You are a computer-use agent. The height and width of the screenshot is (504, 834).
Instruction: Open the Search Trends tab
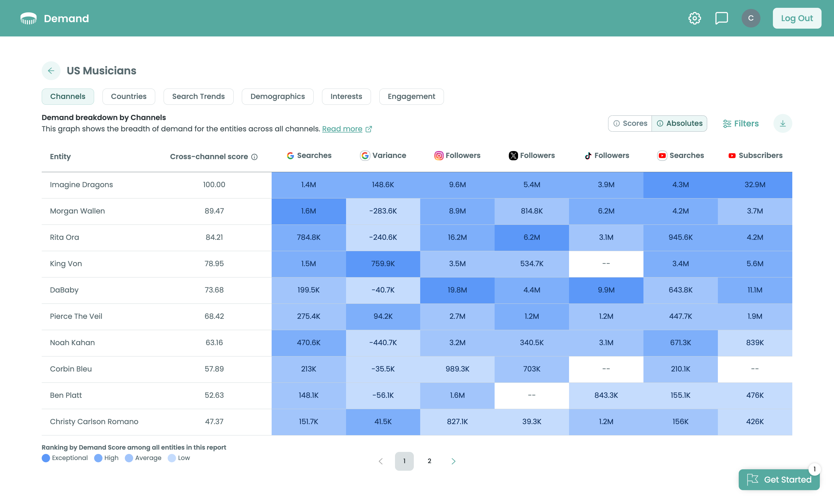(x=198, y=97)
